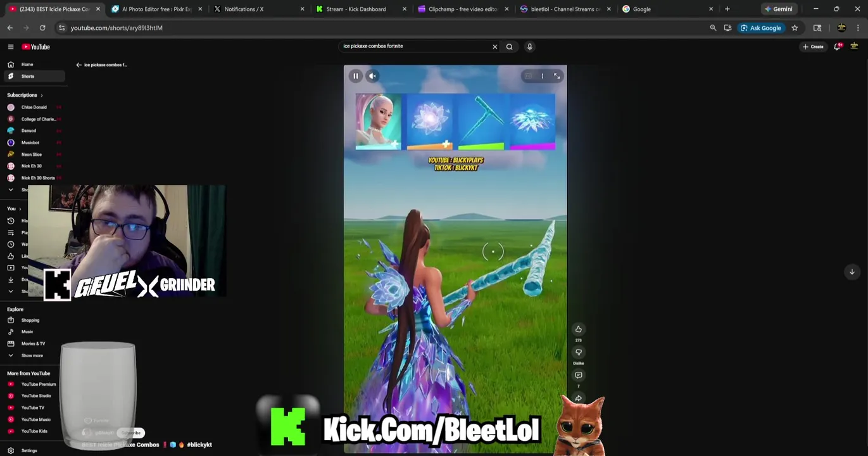Open College of Charleston subscription channel
The width and height of the screenshot is (868, 456).
34,119
